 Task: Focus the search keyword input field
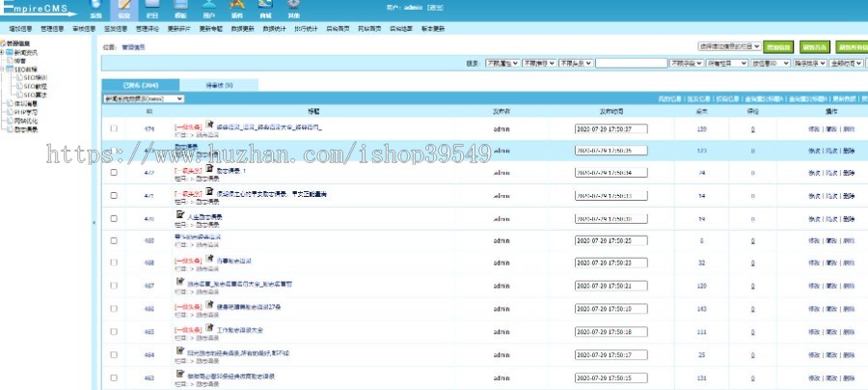[631, 63]
